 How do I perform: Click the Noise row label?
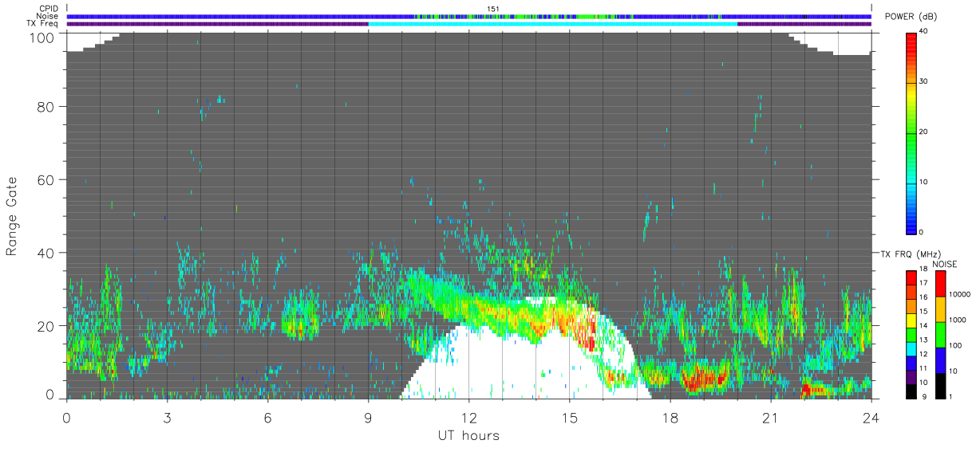(47, 16)
